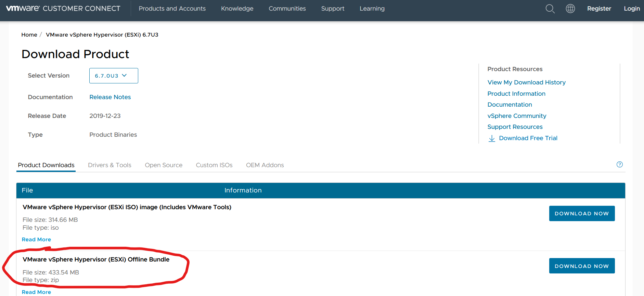Open the Support menu

tap(333, 9)
